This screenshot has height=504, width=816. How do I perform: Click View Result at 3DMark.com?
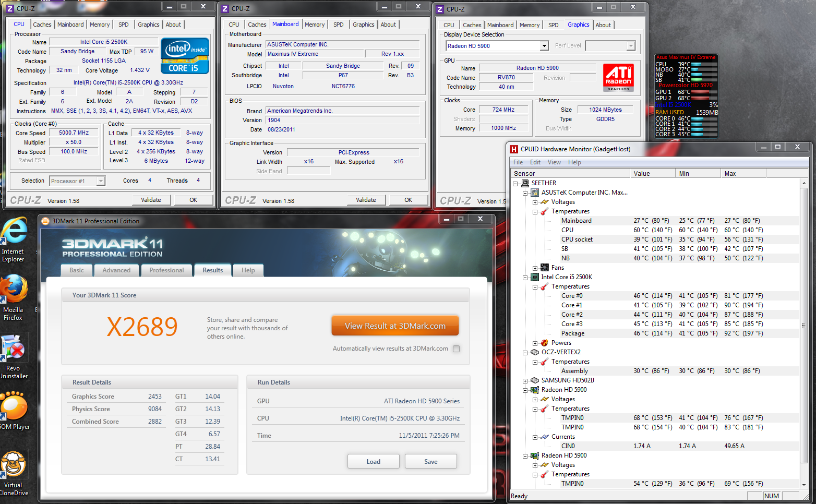[x=395, y=326]
